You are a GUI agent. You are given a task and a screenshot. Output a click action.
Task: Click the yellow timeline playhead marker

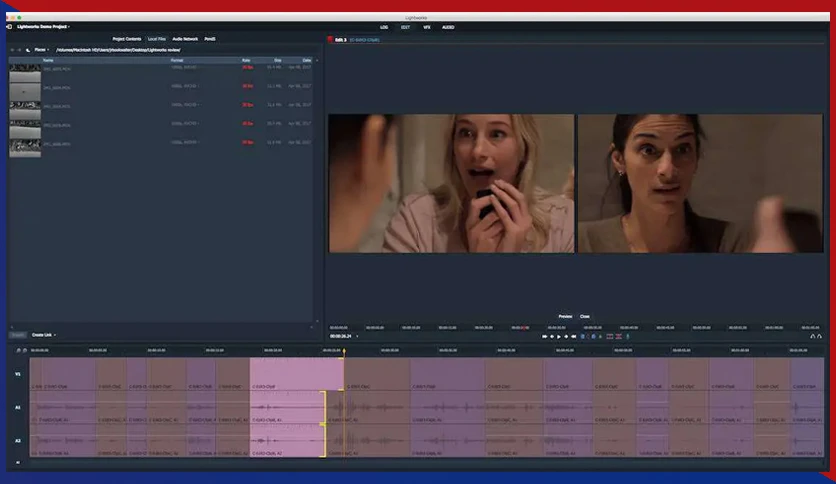click(x=344, y=351)
